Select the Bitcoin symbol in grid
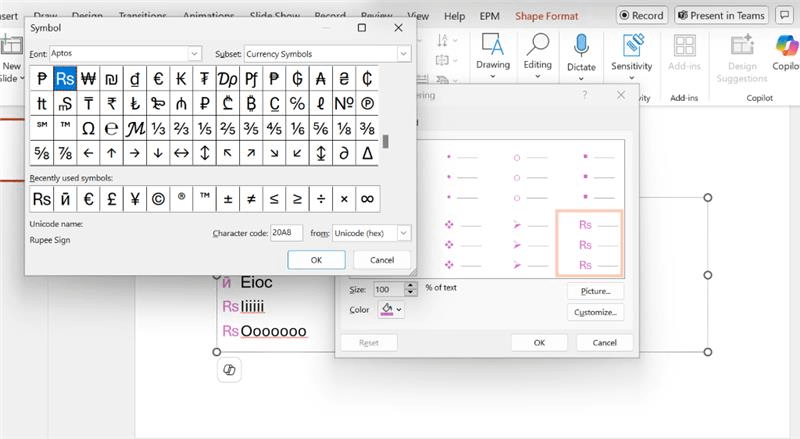Viewport: 800px width, 439px height. (251, 104)
